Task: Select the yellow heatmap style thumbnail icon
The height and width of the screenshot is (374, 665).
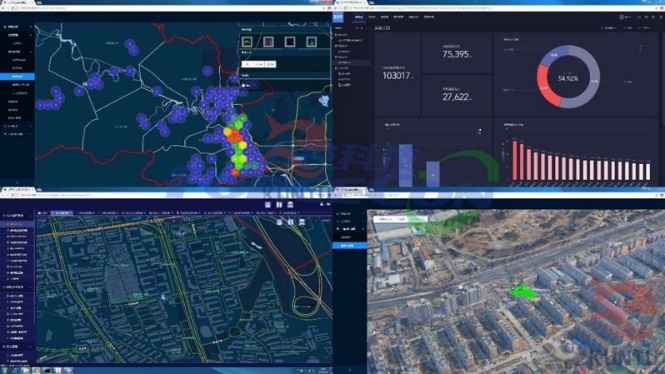Action: point(247,42)
